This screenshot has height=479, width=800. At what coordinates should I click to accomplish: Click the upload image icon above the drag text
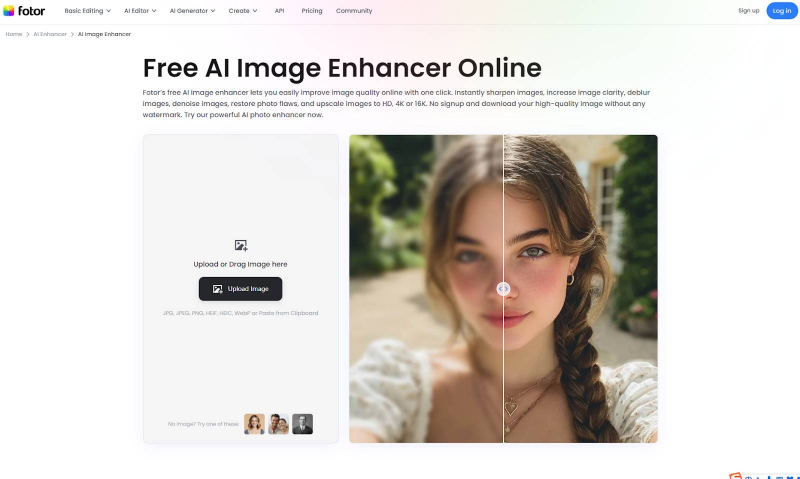(240, 245)
